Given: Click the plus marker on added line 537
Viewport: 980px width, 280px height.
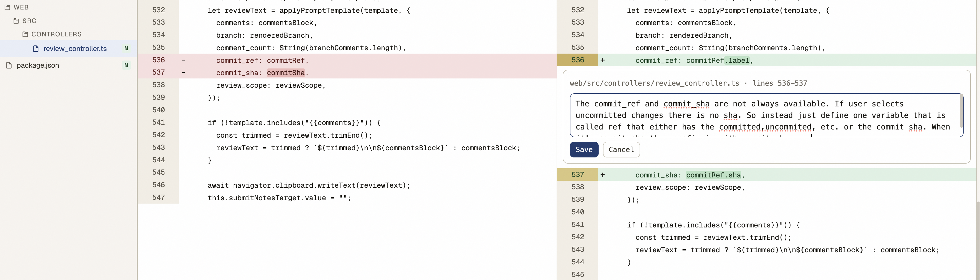Looking at the screenshot, I should pyautogui.click(x=603, y=175).
